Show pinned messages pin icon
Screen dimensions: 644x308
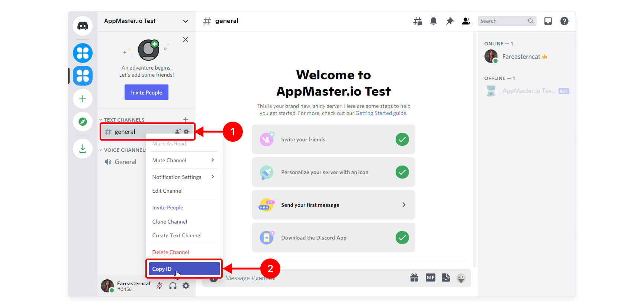450,21
